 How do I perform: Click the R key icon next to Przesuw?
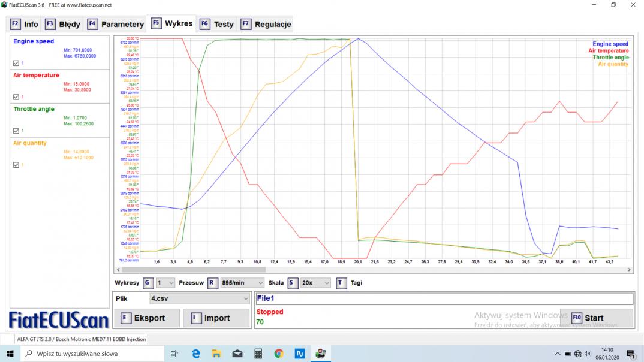(x=213, y=283)
